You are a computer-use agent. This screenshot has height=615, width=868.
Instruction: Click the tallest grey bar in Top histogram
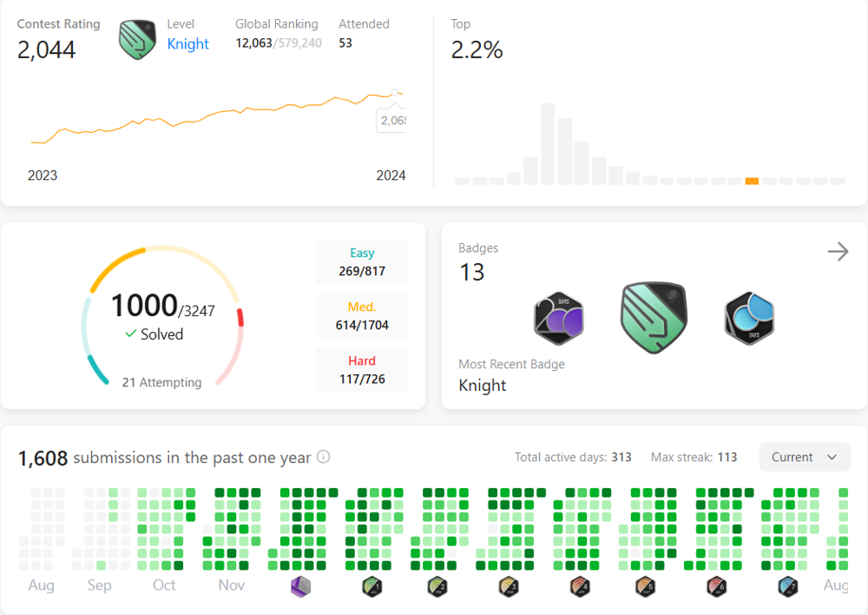click(548, 143)
